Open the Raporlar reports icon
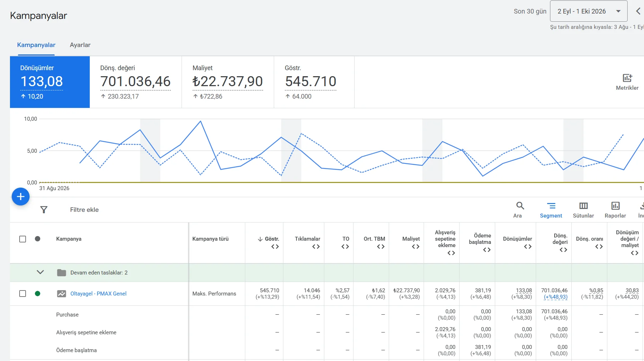Viewport: 644px width, 361px height. [616, 206]
